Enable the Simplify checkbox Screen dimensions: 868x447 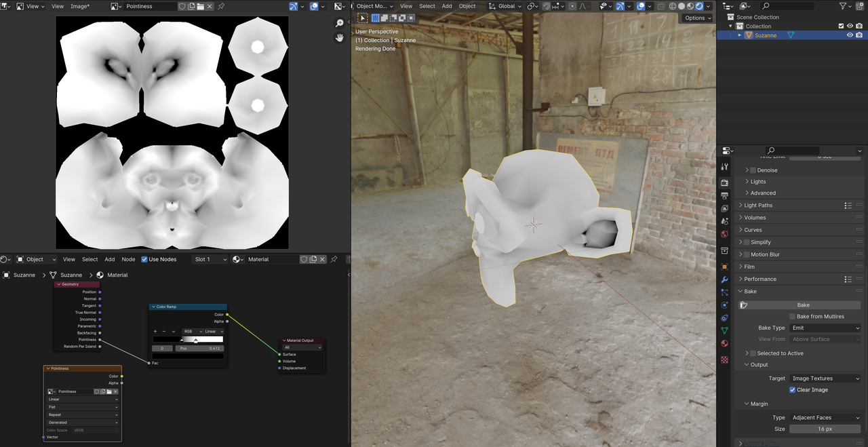point(747,242)
